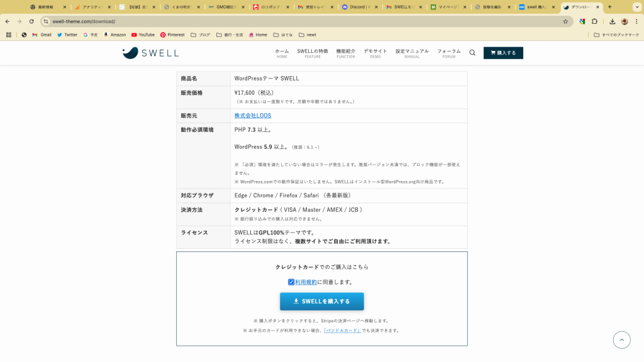Screen dimensions: 644x362
Task: Open the Chrome extensions puzzle icon
Action: pos(594,21)
